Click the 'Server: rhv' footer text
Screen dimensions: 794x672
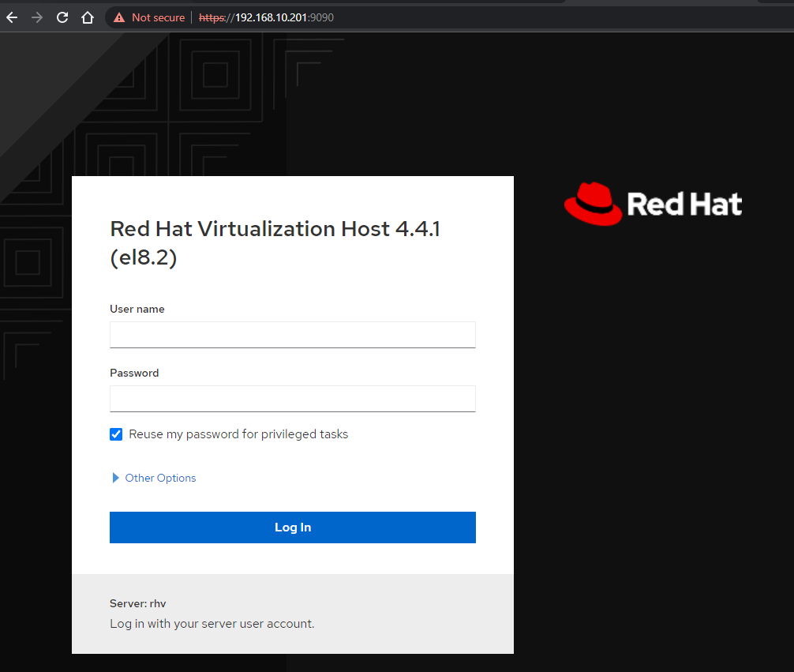[x=138, y=603]
